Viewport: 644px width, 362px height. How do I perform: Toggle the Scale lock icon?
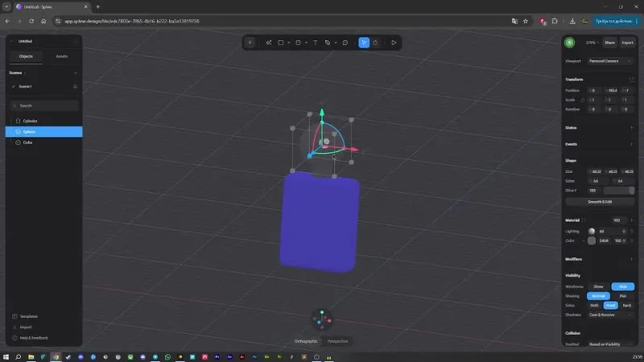(582, 100)
